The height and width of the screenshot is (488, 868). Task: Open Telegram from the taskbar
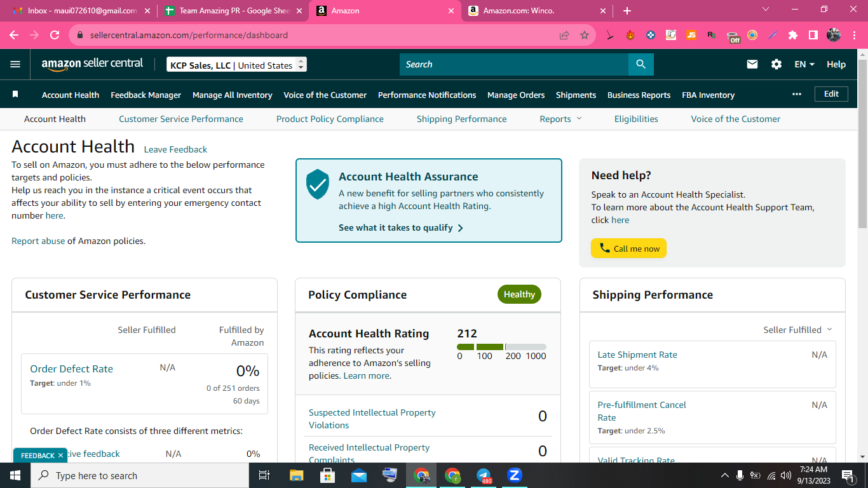point(484,475)
